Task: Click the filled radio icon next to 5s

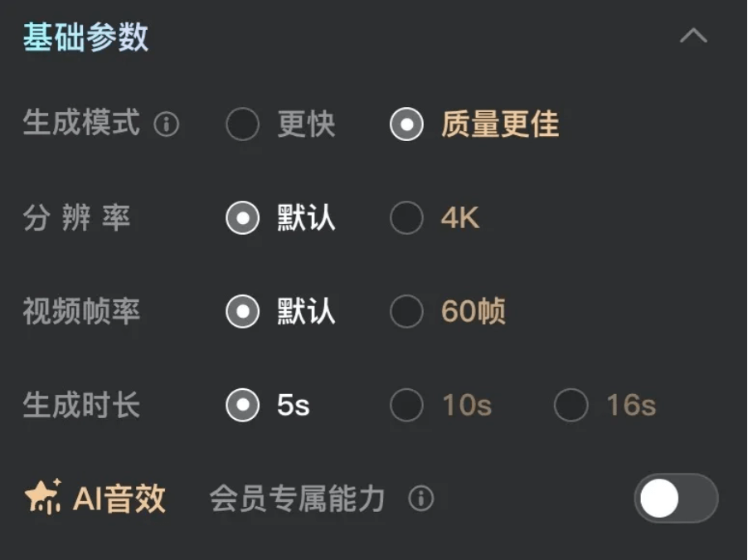Action: point(242,404)
